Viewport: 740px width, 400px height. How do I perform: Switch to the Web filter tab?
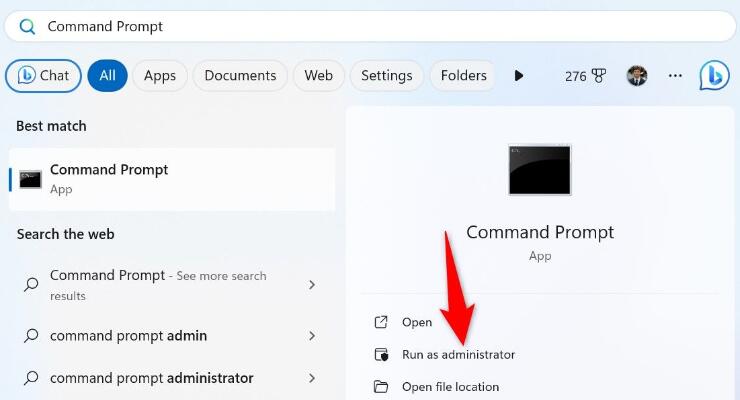319,75
